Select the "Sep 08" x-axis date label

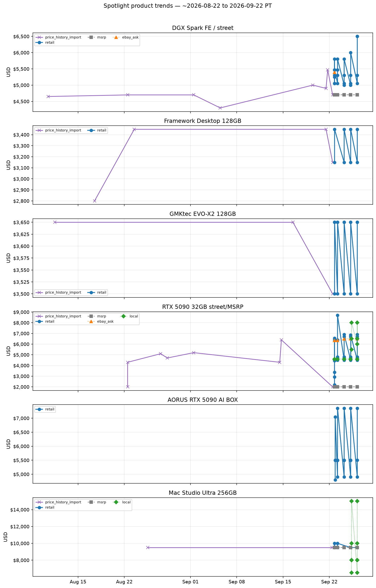[237, 582]
